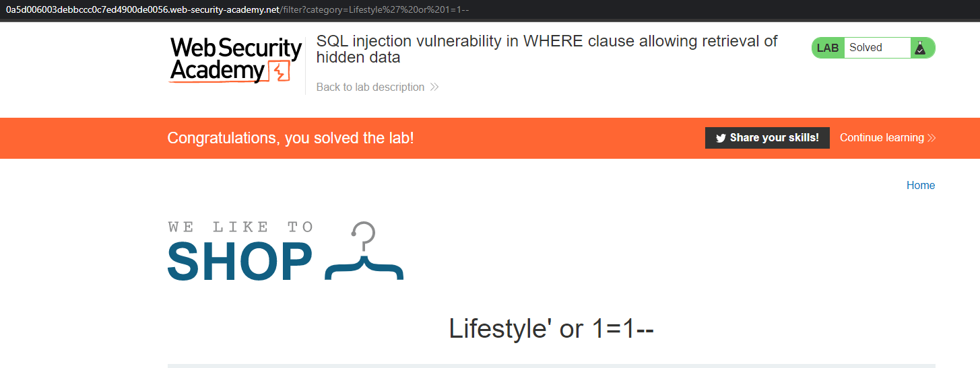Viewport: 980px width, 368px height.
Task: Follow the Continue learning link
Action: coord(882,138)
